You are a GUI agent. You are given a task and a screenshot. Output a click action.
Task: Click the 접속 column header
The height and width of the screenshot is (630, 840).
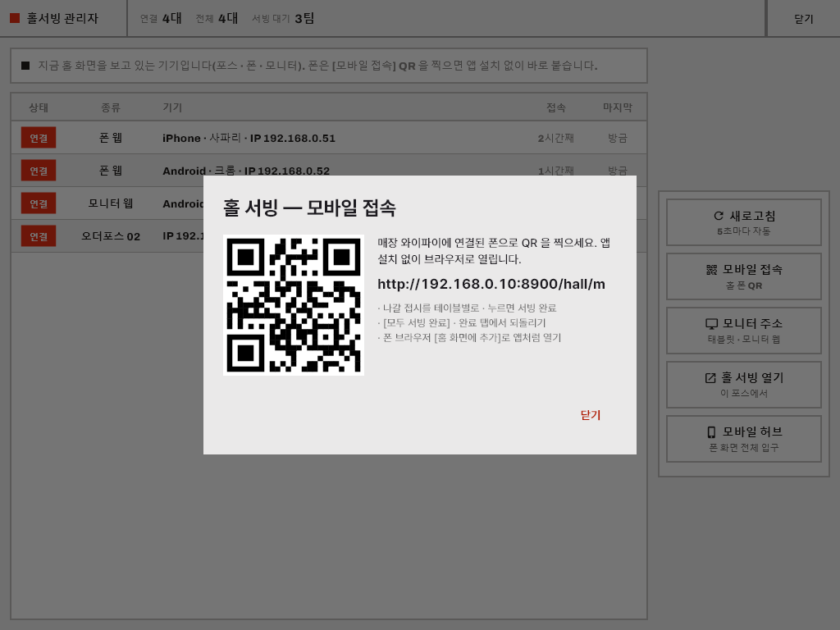pyautogui.click(x=555, y=107)
